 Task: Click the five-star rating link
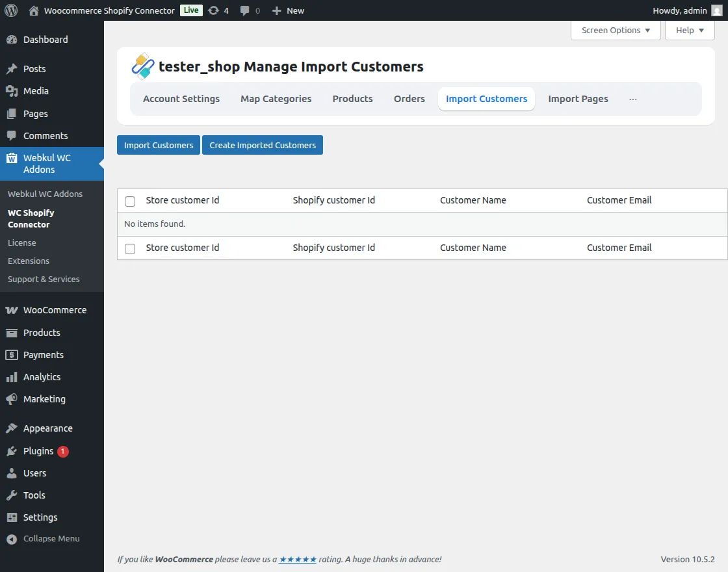pyautogui.click(x=298, y=559)
